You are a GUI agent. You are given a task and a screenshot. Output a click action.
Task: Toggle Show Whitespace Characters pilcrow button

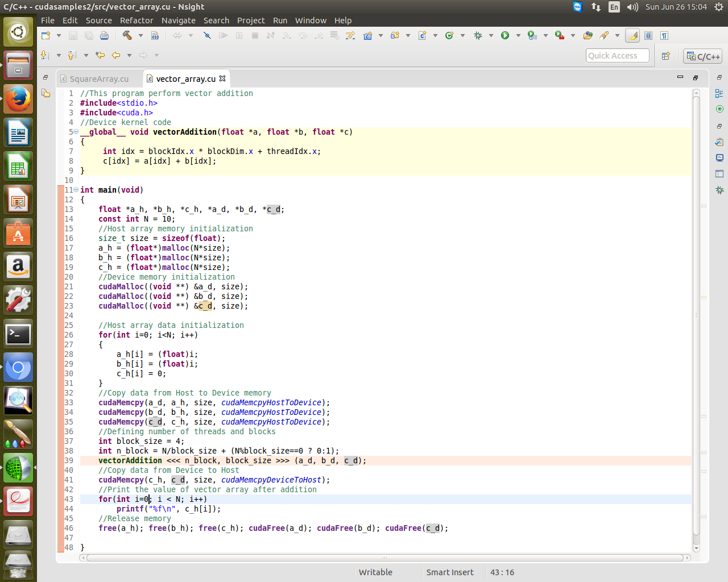pos(664,35)
